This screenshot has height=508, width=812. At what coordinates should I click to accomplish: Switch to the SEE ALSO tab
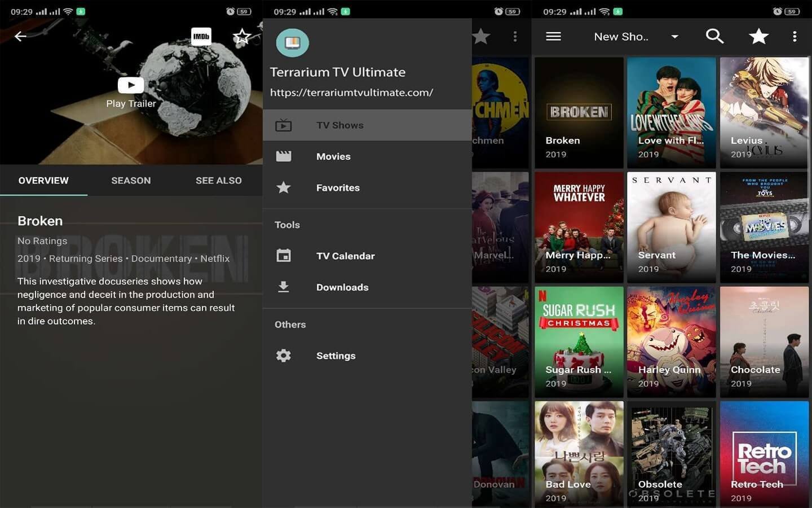point(219,181)
